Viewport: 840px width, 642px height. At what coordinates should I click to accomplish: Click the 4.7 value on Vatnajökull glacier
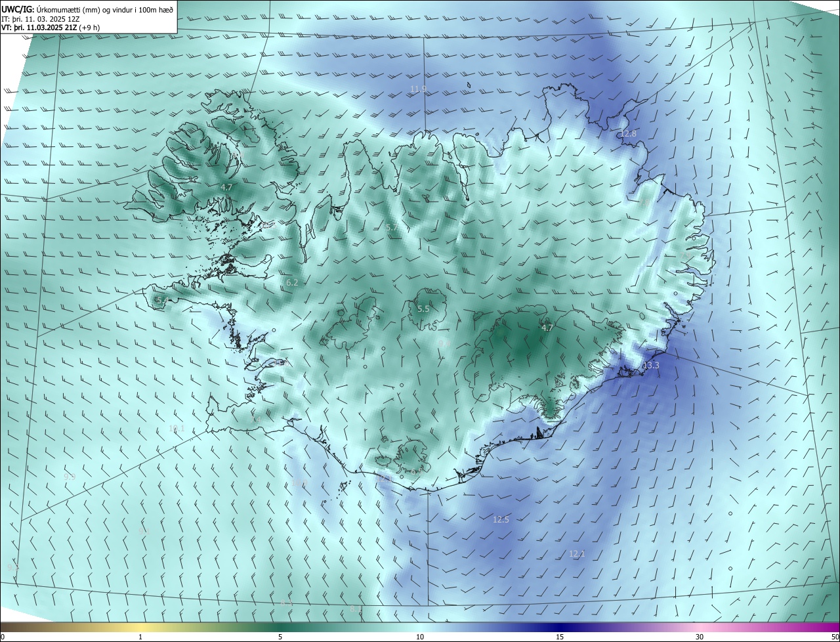pos(547,328)
